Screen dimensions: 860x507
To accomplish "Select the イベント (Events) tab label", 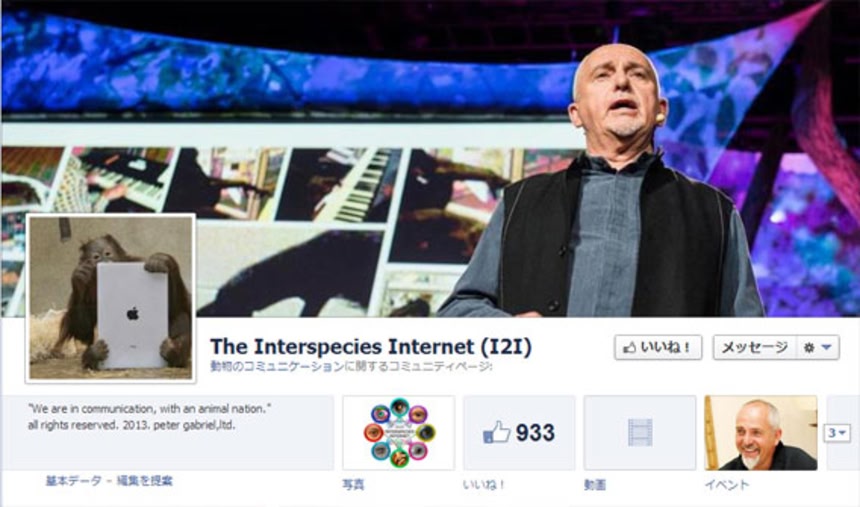I will 727,485.
